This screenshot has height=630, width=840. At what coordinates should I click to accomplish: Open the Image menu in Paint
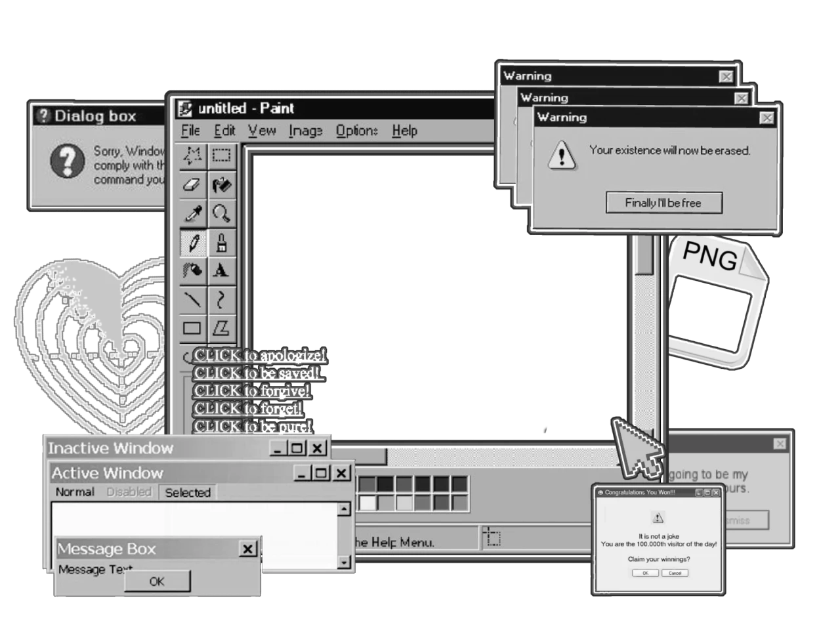point(306,131)
